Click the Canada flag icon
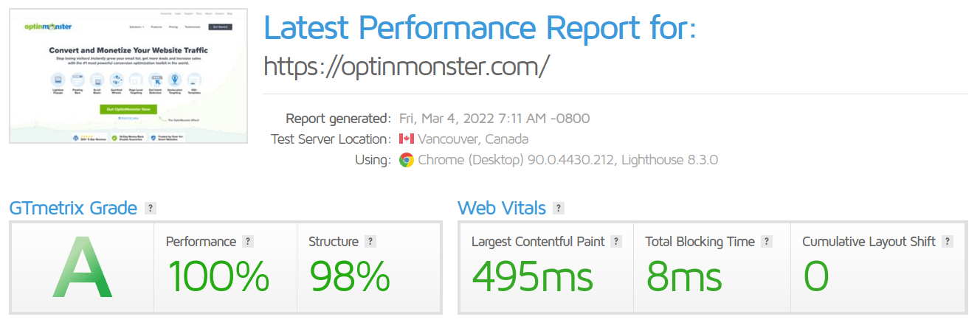Screen dimensions: 980x328 [407, 139]
